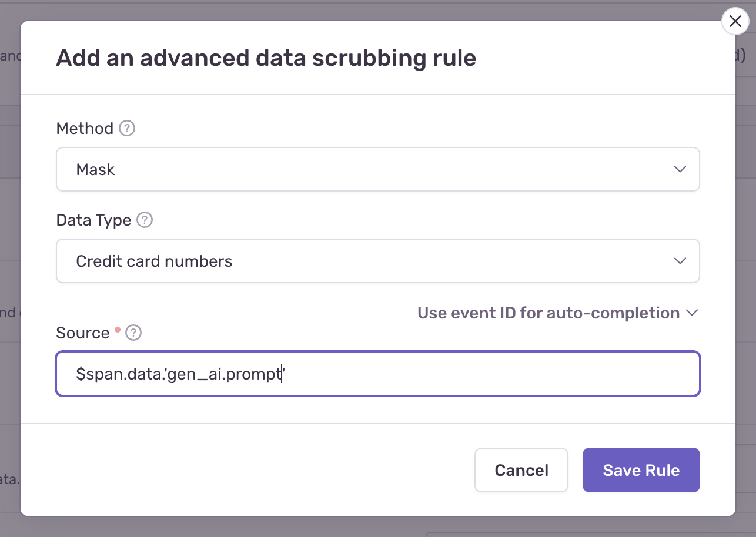Click the dialog title text
Viewport: 756px width, 537px height.
pos(266,58)
